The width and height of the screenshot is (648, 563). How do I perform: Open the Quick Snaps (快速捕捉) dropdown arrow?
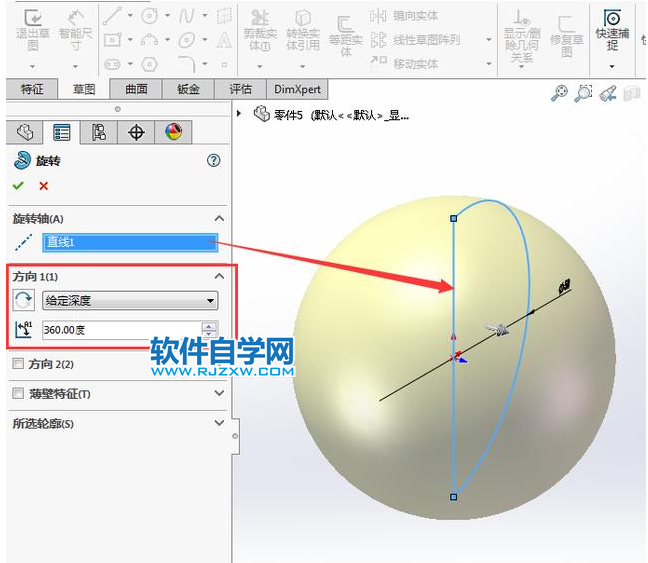coord(612,66)
